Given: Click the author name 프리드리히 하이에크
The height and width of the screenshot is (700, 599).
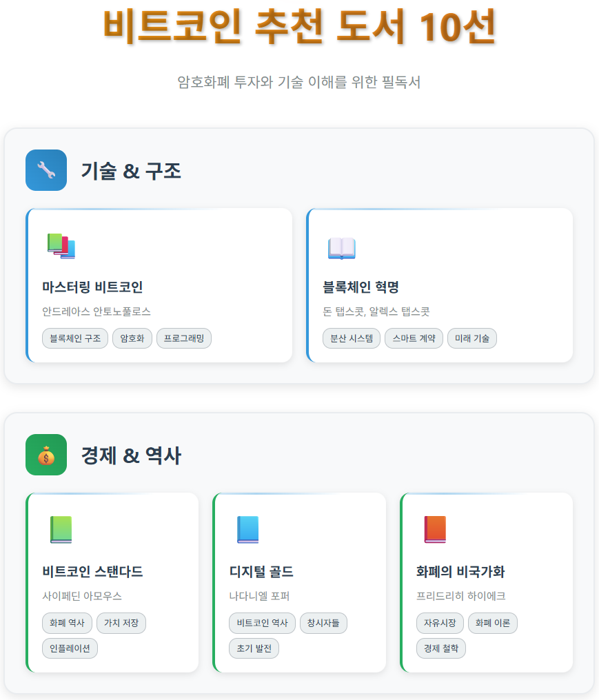Looking at the screenshot, I should click(460, 597).
